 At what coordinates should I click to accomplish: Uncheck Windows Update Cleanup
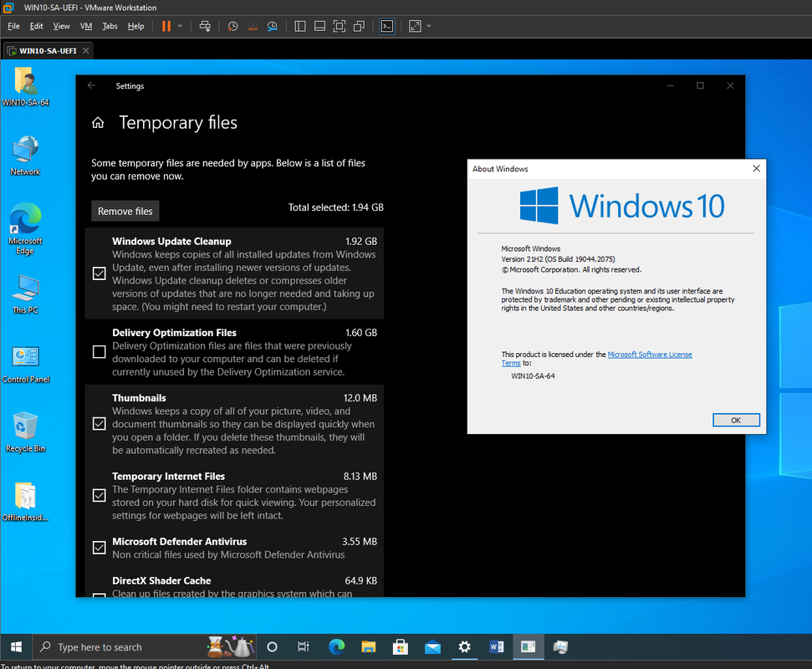pos(99,273)
